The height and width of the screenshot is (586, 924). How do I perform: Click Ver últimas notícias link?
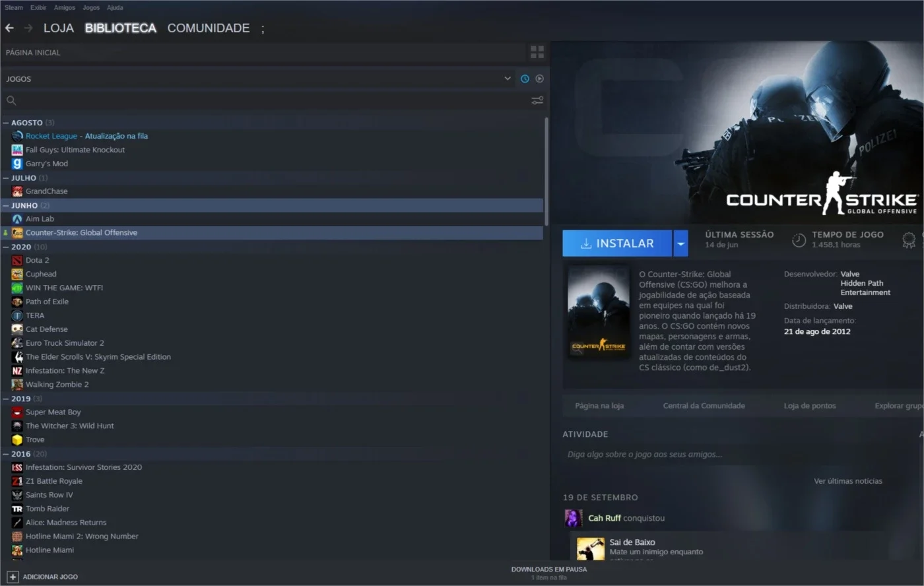click(848, 481)
